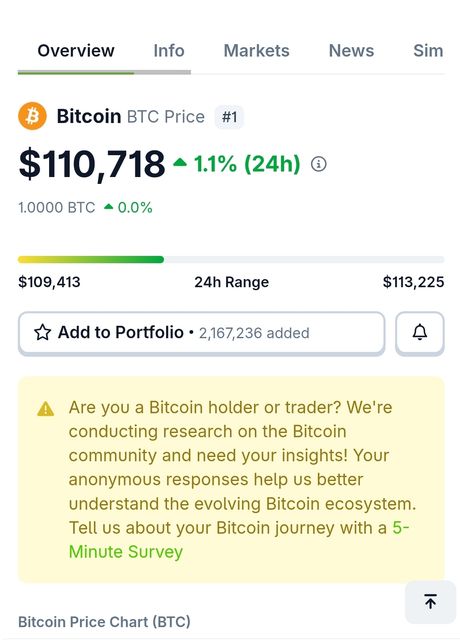Image resolution: width=460 pixels, height=640 pixels.
Task: Tap the info circle beside 24h change
Action: (318, 164)
